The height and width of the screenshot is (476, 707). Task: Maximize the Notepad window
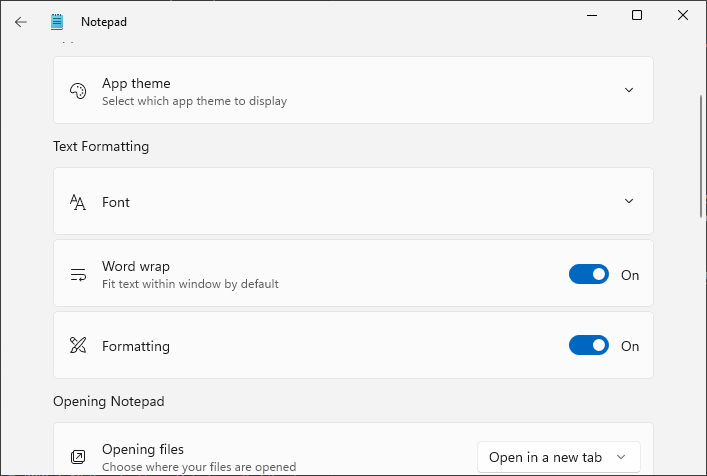point(637,15)
